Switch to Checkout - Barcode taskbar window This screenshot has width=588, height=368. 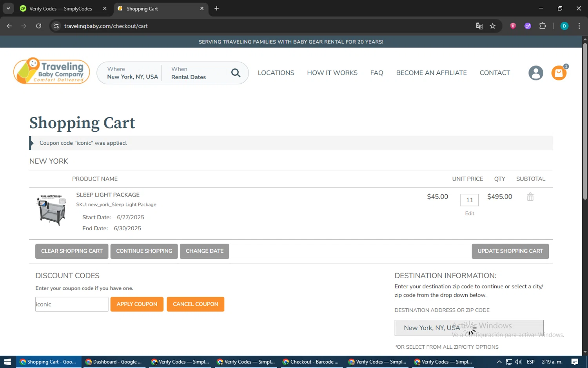click(312, 362)
